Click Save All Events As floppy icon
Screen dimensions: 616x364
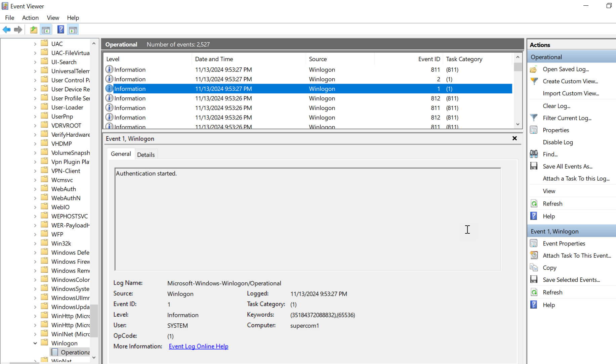[534, 166]
